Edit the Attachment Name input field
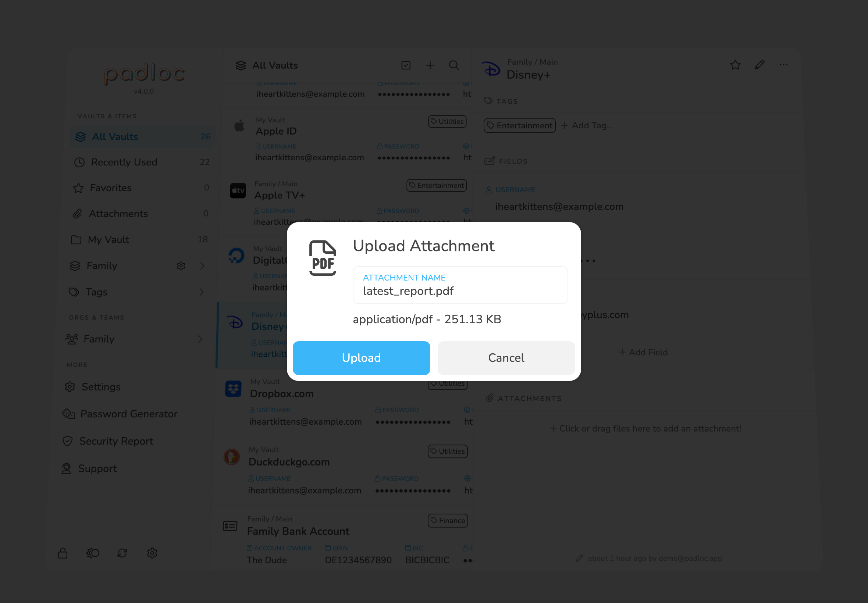Image resolution: width=868 pixels, height=603 pixels. [x=460, y=285]
